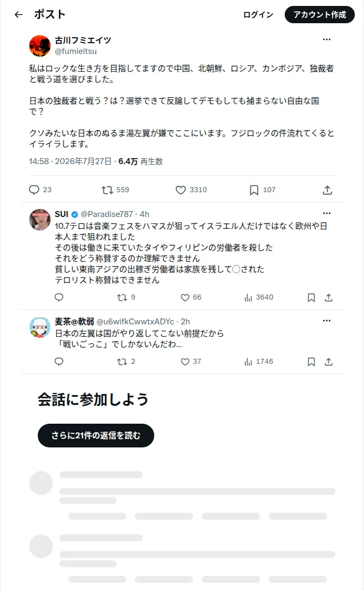
Task: Click さらに21件の返信を読む button
Action: (x=96, y=436)
